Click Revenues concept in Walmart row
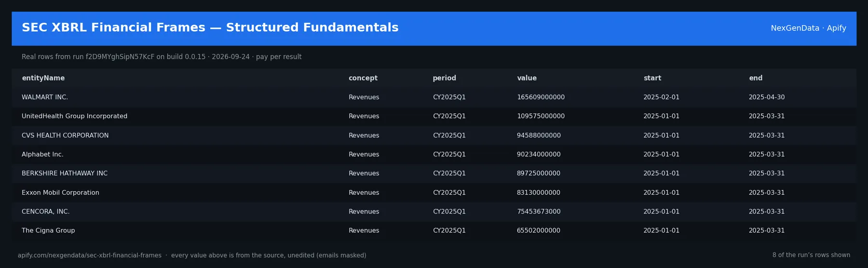 tap(364, 97)
